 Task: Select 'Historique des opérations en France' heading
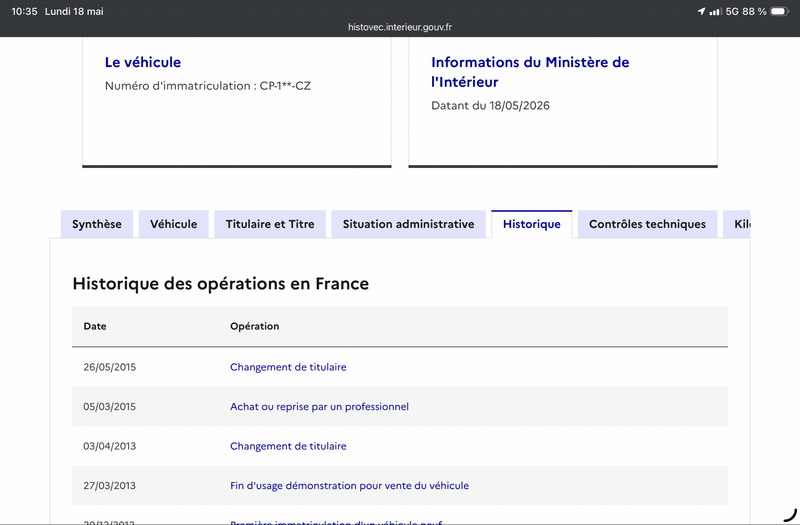[220, 284]
